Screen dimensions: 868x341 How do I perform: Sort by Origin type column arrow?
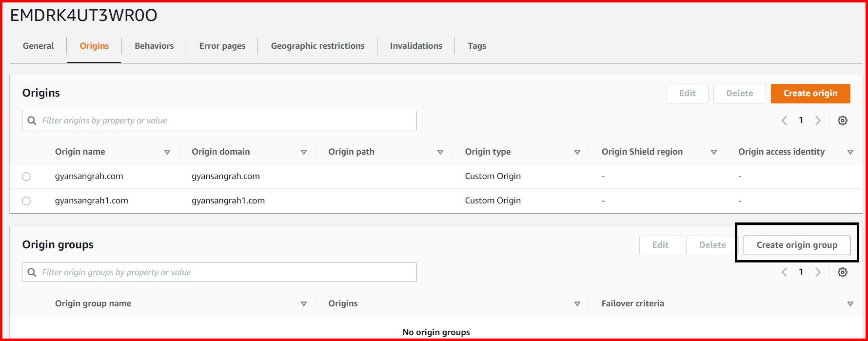click(x=577, y=152)
